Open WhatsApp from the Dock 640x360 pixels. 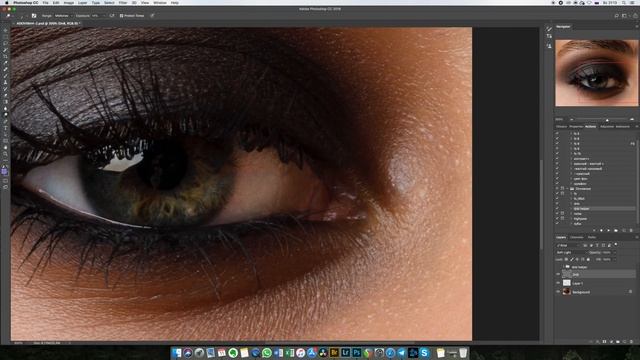tap(267, 352)
